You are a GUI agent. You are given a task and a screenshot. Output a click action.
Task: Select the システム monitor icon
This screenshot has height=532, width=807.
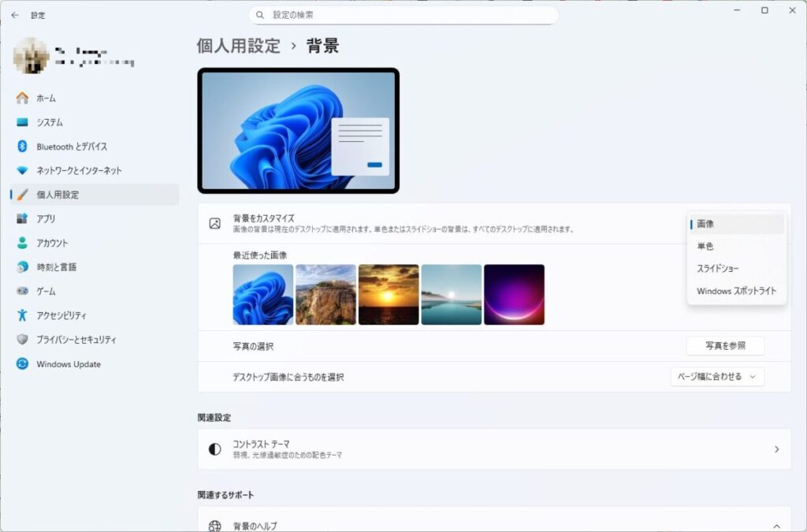coord(22,122)
